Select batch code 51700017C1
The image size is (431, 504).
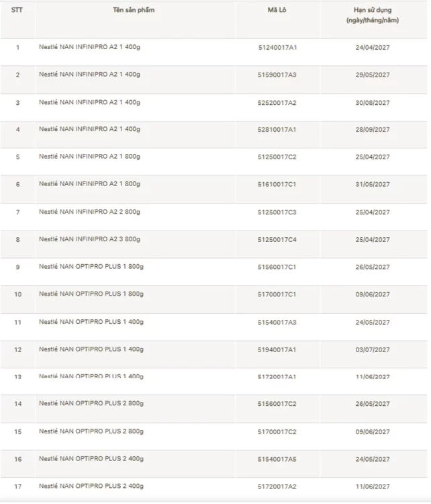277,294
